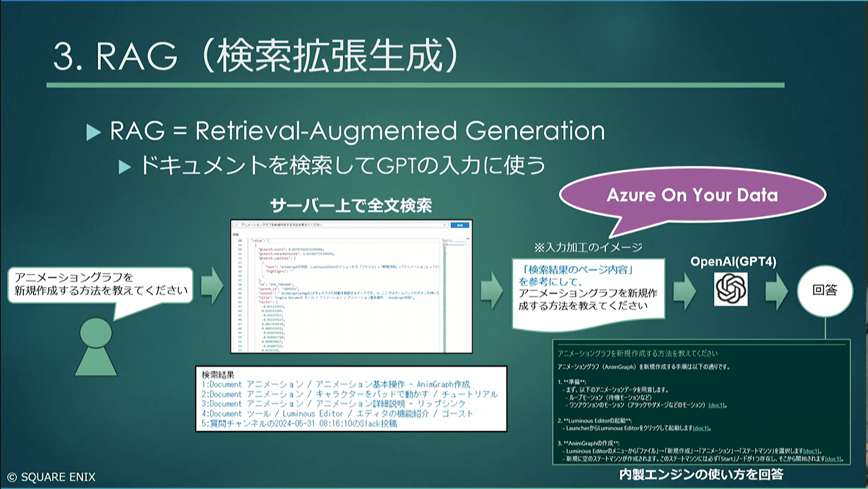This screenshot has width=868, height=489.
Task: Click the green user person figure
Action: tap(96, 347)
